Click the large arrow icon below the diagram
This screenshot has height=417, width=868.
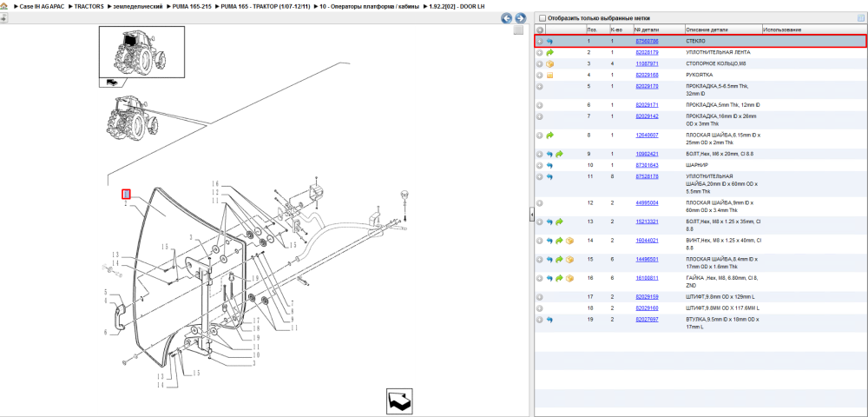[401, 401]
